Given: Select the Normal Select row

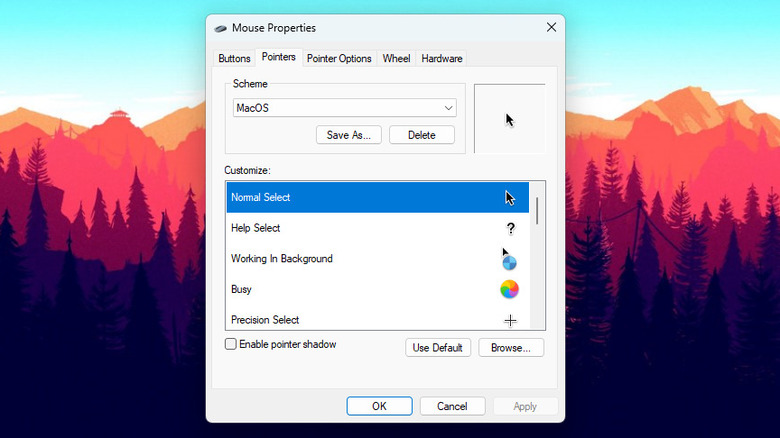Looking at the screenshot, I should point(378,198).
